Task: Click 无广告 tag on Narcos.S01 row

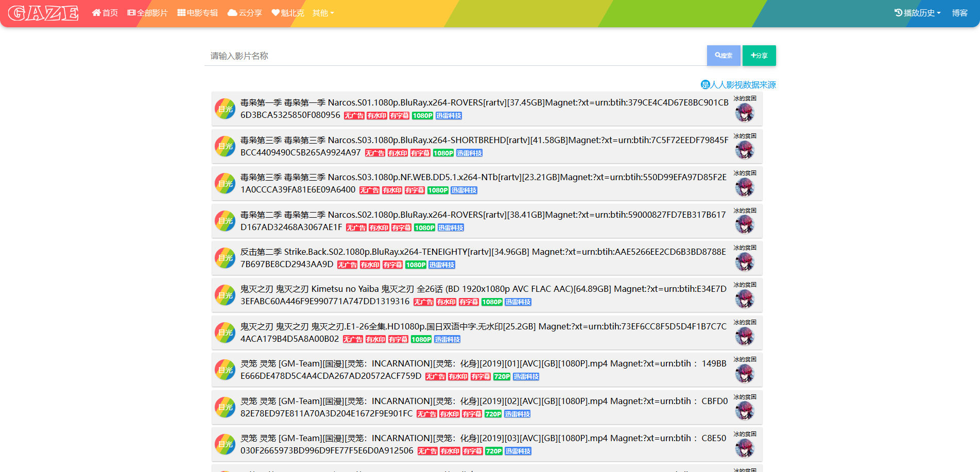Action: coord(354,116)
